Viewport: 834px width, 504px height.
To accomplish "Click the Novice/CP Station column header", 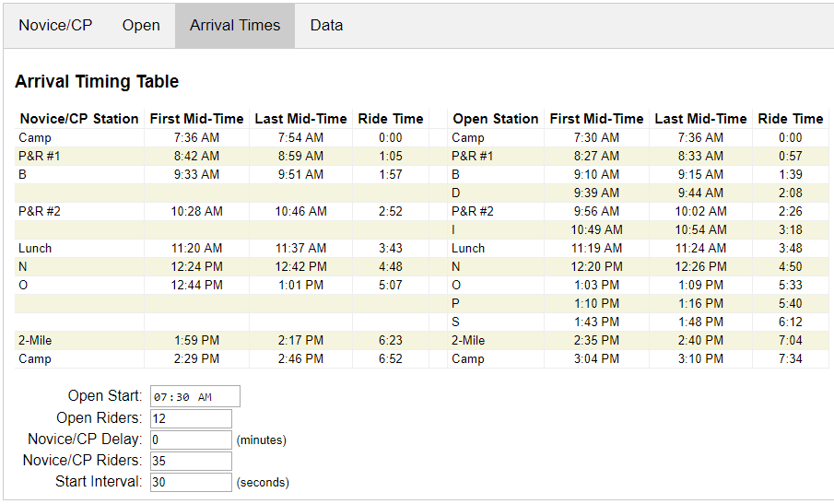I will pos(79,119).
